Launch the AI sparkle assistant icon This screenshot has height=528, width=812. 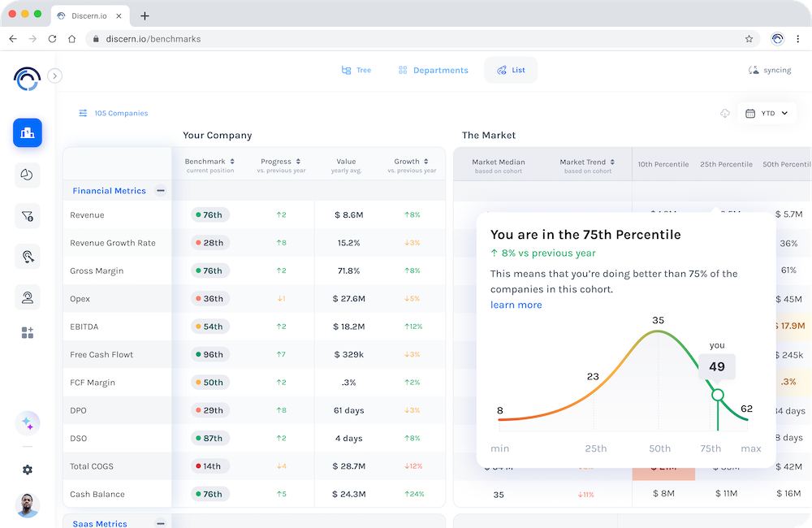pyautogui.click(x=27, y=422)
